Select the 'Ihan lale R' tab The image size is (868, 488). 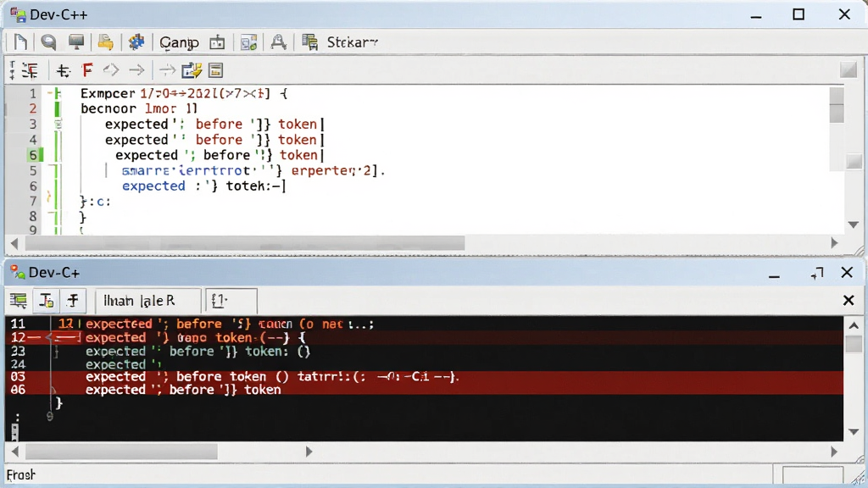click(x=147, y=301)
